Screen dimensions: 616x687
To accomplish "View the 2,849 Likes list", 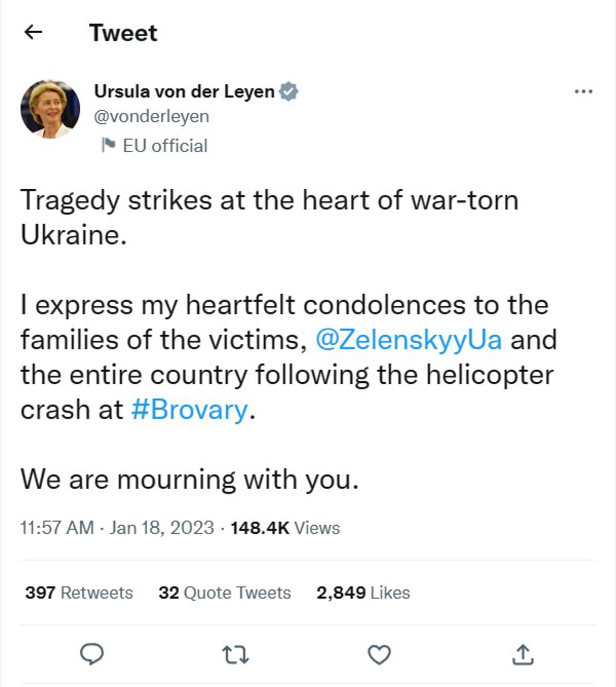I will [x=363, y=593].
